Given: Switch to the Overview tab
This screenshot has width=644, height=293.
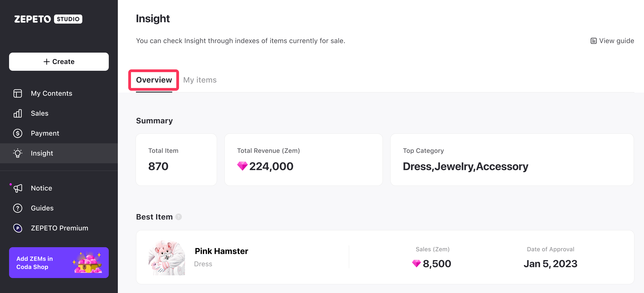Looking at the screenshot, I should click(x=154, y=80).
